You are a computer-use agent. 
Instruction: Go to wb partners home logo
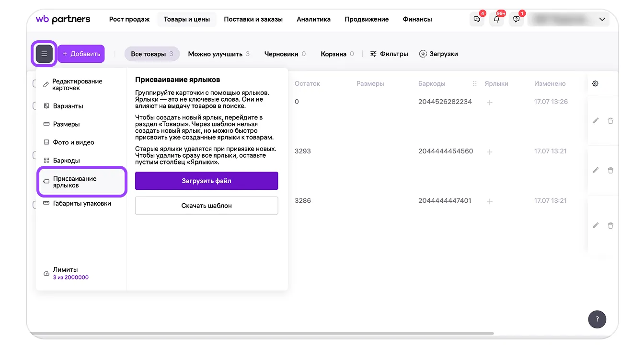63,19
